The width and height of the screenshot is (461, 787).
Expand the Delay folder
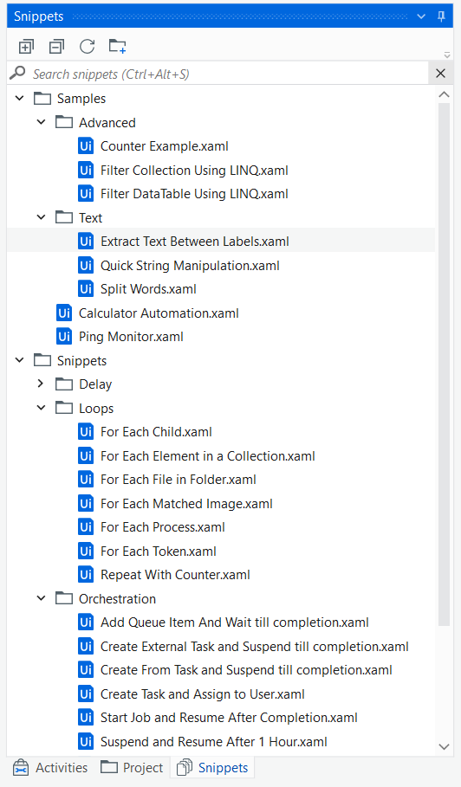(x=41, y=383)
